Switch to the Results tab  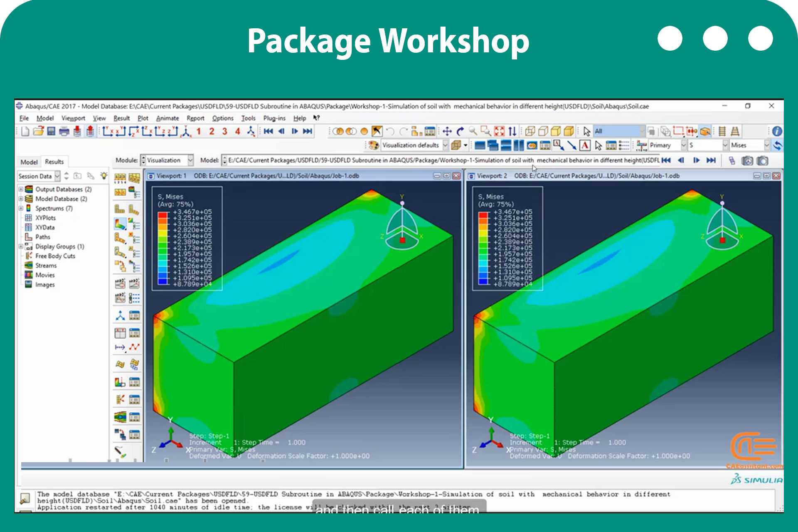click(x=54, y=162)
